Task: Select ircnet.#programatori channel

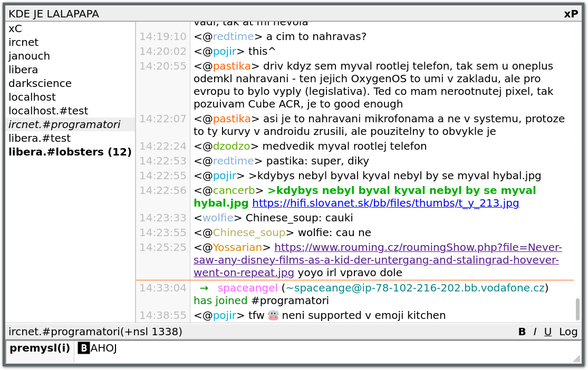Action: pos(64,125)
